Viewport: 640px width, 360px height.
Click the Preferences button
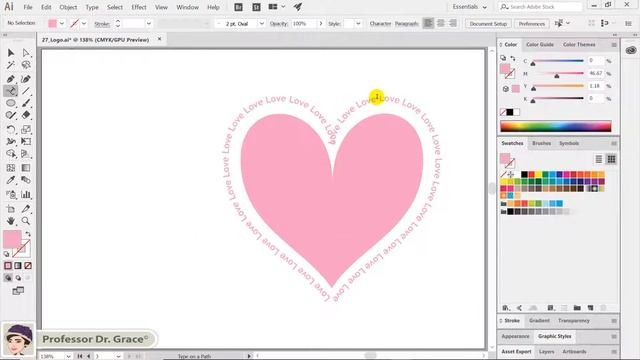[x=531, y=24]
